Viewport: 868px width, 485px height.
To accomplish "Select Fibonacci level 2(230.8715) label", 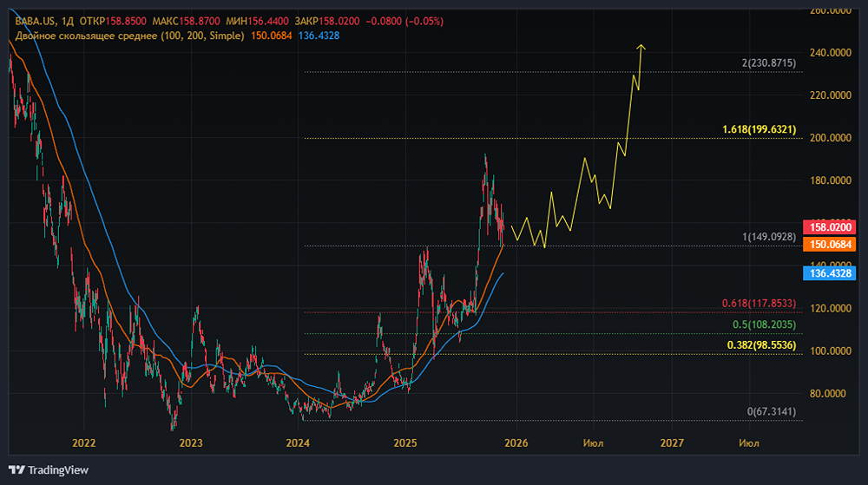I will (769, 63).
